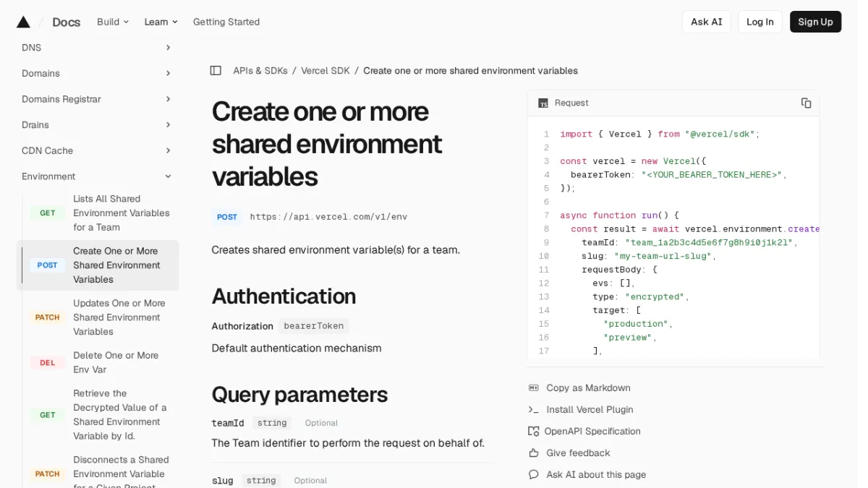The image size is (868, 488).
Task: Click the Authentication heading
Action: pyautogui.click(x=284, y=296)
